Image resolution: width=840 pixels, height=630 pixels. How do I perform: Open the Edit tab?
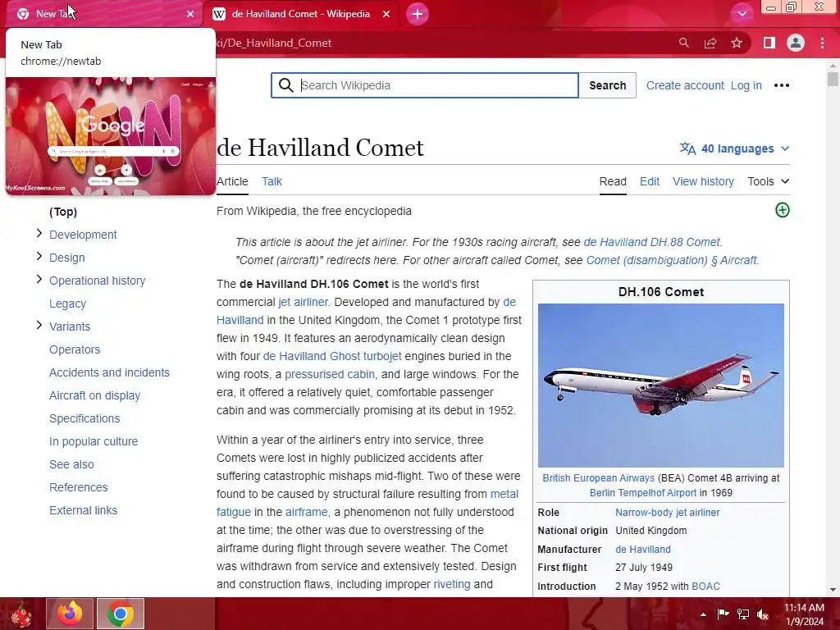[650, 181]
